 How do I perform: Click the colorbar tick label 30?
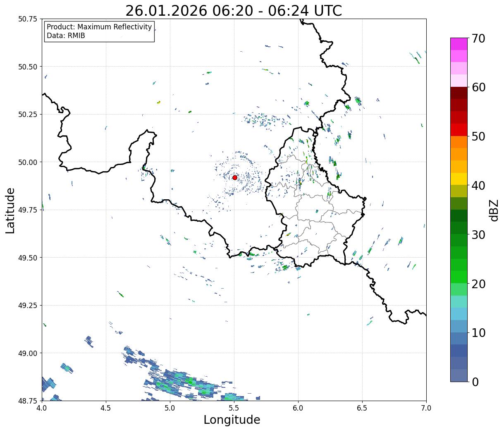tap(478, 235)
